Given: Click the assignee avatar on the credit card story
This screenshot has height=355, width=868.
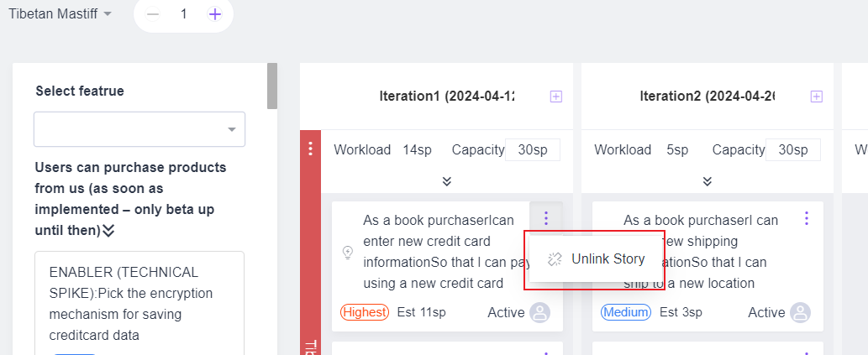Looking at the screenshot, I should click(x=539, y=313).
